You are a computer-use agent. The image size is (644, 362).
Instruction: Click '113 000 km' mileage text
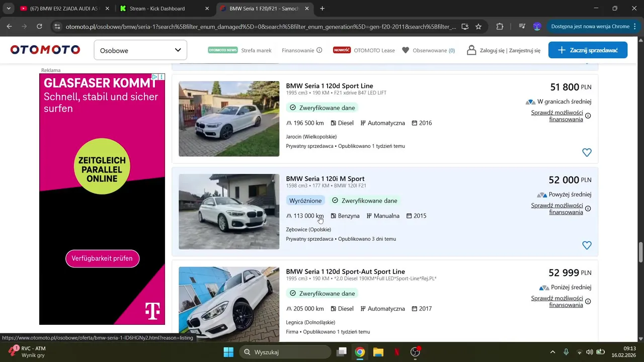tap(308, 216)
